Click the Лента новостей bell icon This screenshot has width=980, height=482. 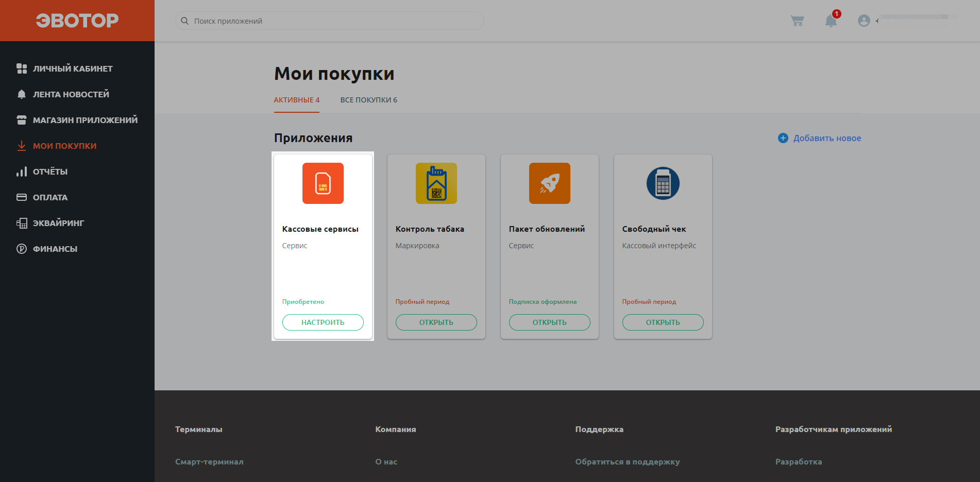22,94
